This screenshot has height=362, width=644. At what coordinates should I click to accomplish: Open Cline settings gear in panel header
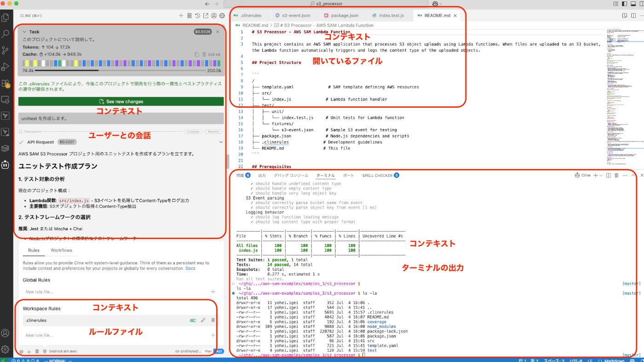pos(222,16)
